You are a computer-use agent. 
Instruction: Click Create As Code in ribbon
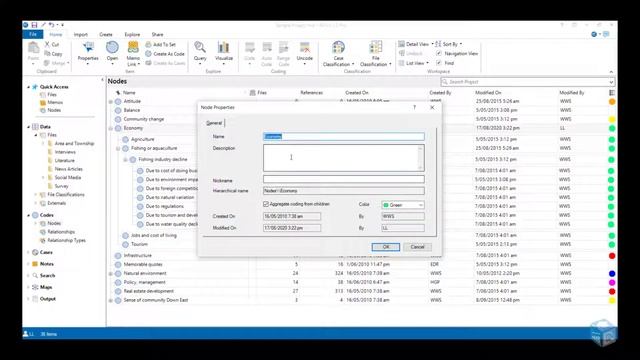[x=165, y=53]
